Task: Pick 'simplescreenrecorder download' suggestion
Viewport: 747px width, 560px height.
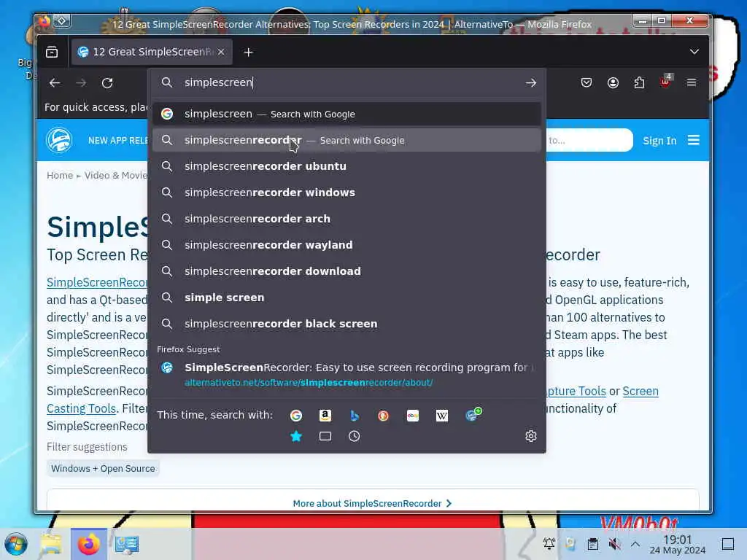Action: [347, 271]
